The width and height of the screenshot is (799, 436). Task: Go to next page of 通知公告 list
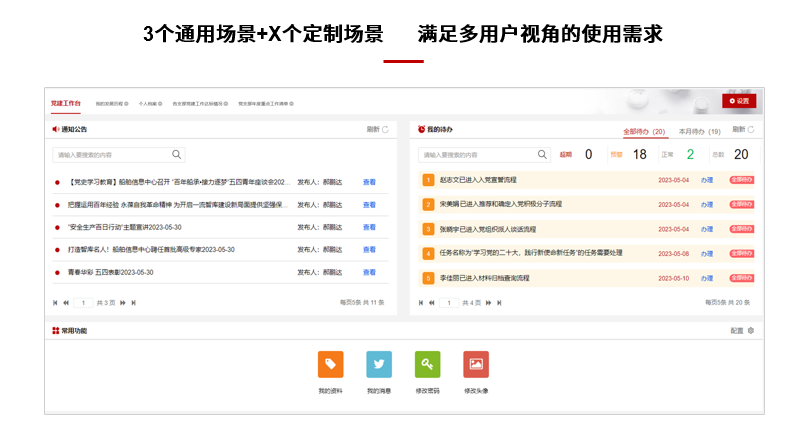click(x=122, y=302)
